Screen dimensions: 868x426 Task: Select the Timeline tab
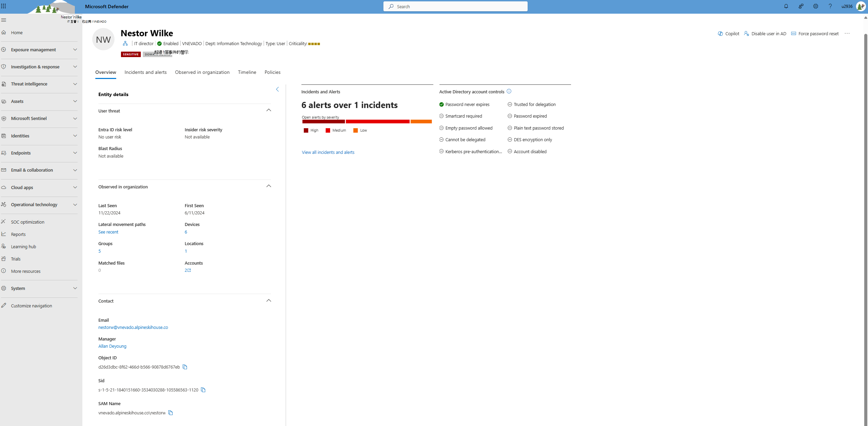(246, 72)
